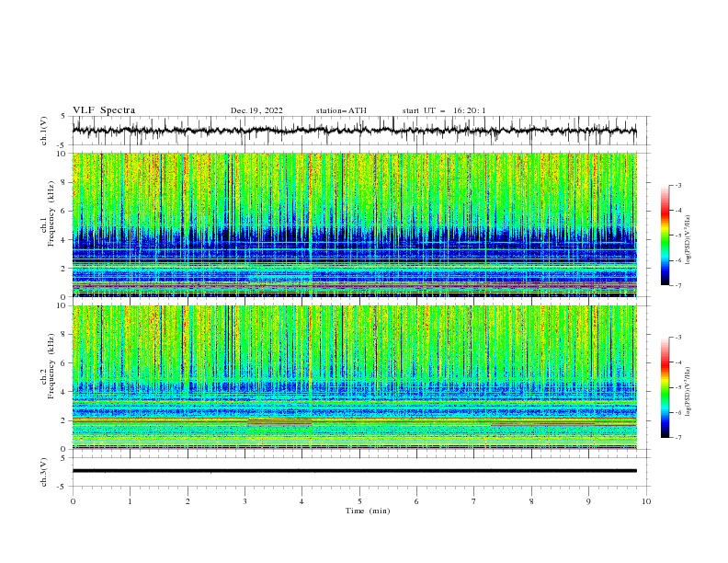
Task: Click the ch.1 spectrogram color scale bar
Action: (x=665, y=236)
